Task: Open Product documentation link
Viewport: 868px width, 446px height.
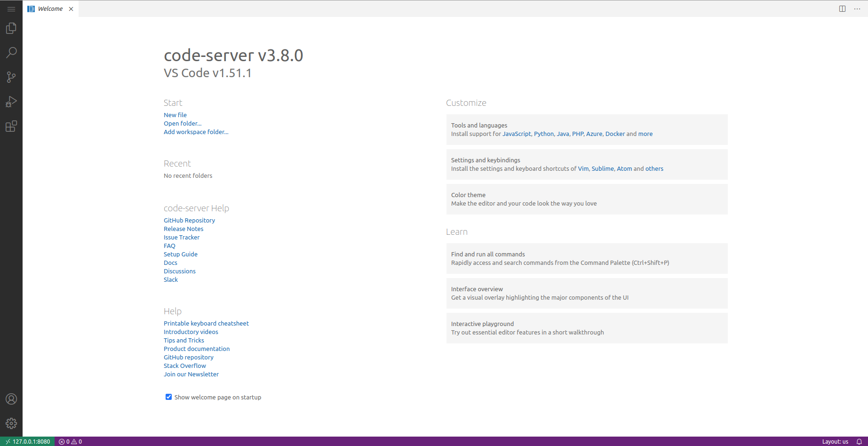Action: (197, 349)
